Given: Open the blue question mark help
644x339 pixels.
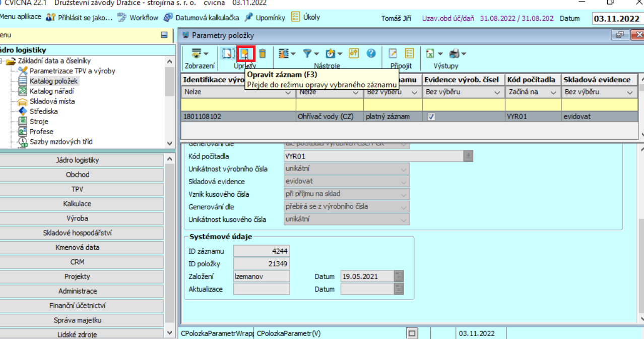Looking at the screenshot, I should (x=371, y=53).
